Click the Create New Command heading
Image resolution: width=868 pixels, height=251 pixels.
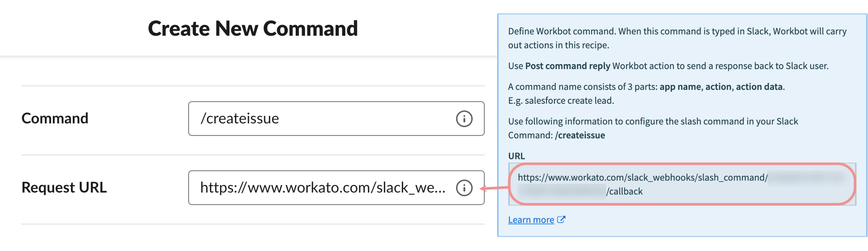click(253, 29)
